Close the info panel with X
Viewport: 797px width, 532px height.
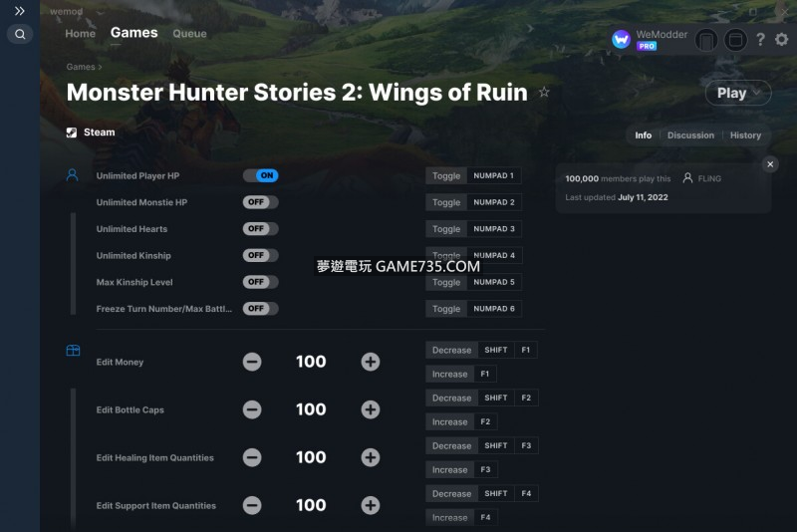(x=770, y=164)
